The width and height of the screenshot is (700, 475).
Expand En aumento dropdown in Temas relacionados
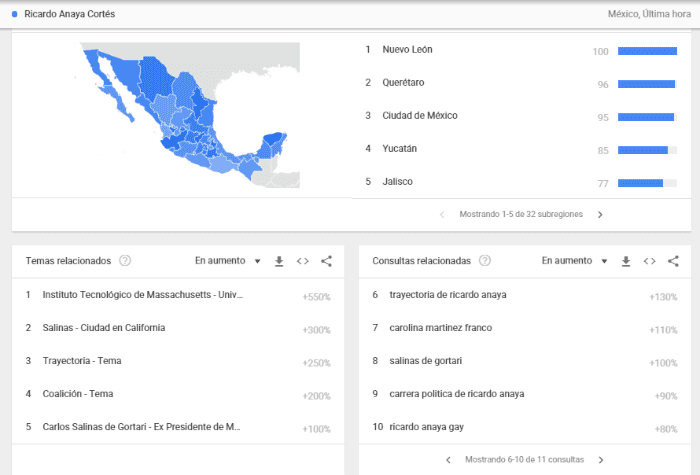point(227,261)
